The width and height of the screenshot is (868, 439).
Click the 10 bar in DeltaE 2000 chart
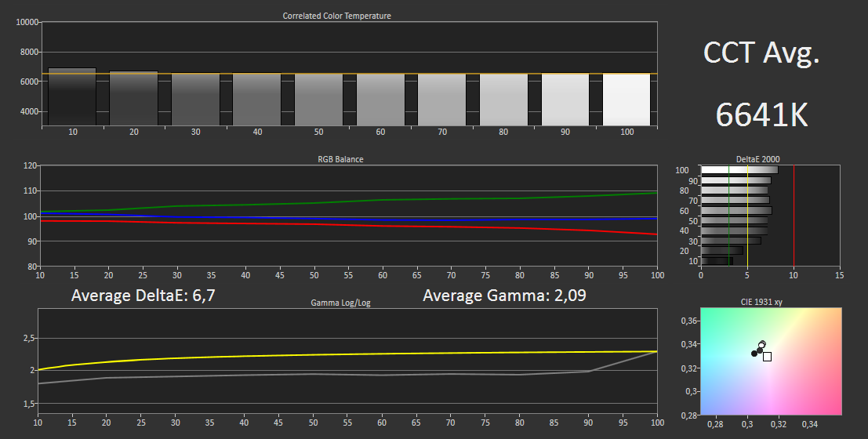[x=717, y=261]
